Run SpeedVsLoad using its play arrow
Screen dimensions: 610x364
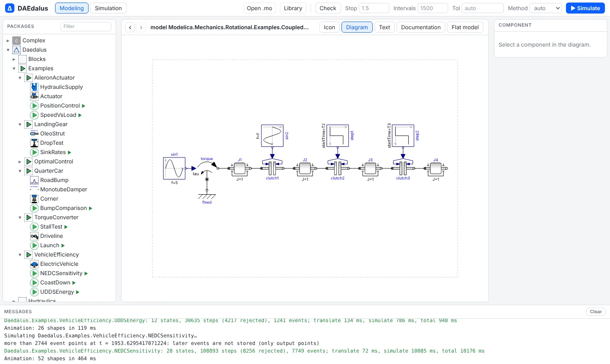coord(80,115)
